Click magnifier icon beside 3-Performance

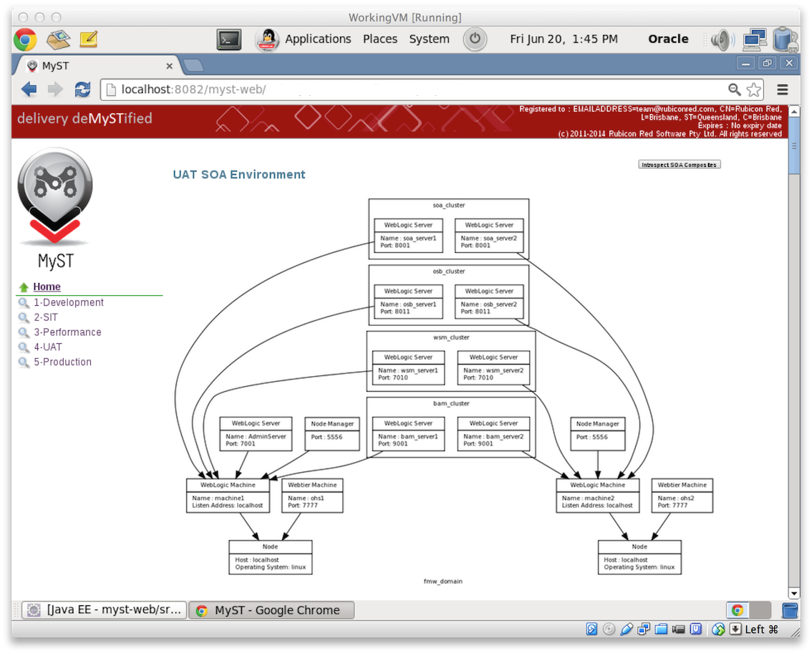(x=24, y=332)
